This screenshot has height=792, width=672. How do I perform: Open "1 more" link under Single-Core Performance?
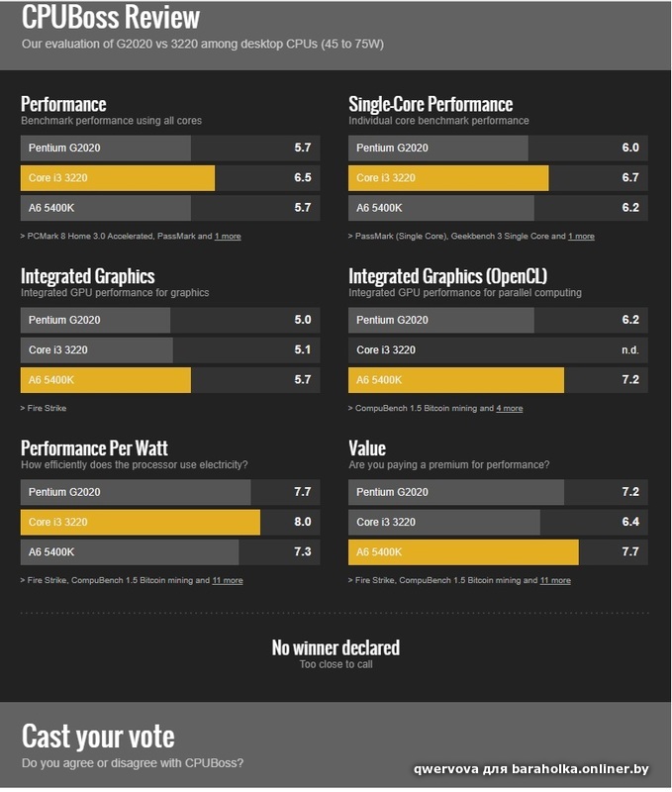tap(581, 236)
